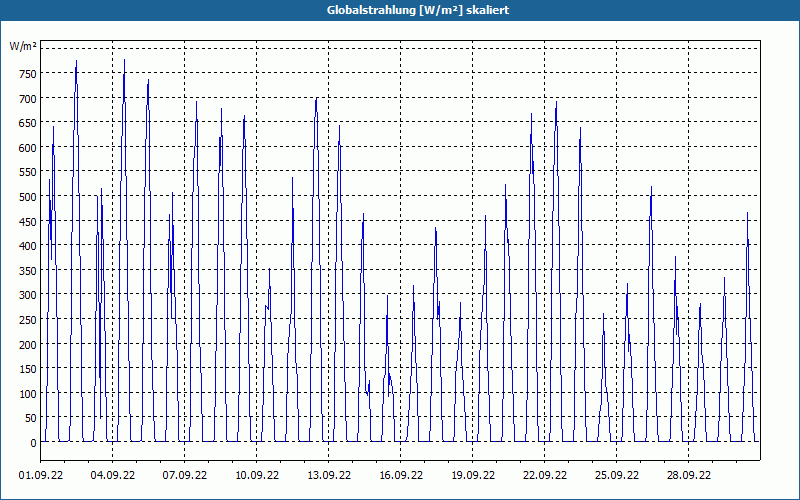Click the 700 y-axis value
800x500 pixels.
[28, 98]
